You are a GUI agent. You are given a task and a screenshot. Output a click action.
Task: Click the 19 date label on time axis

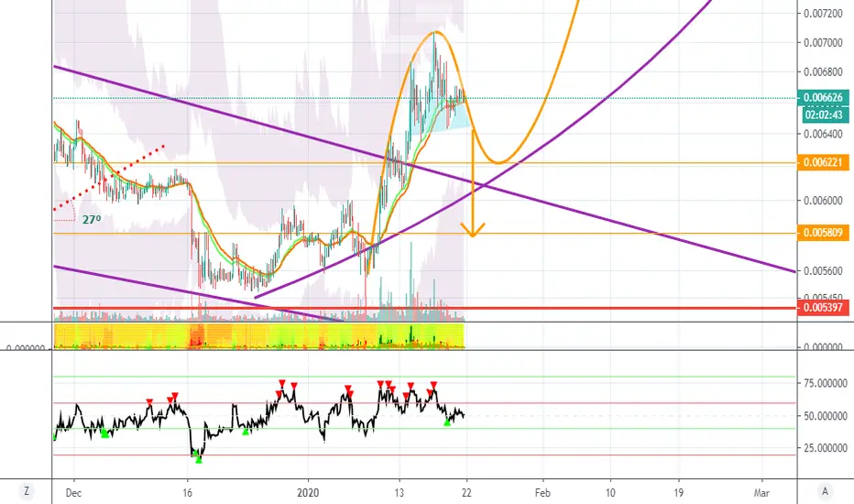click(x=679, y=493)
